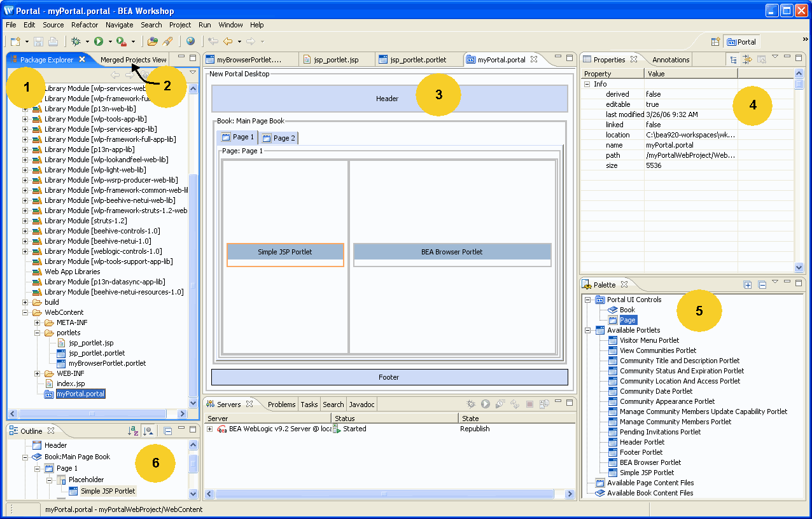Open the web browser globe icon
This screenshot has width=812, height=519.
pos(190,41)
